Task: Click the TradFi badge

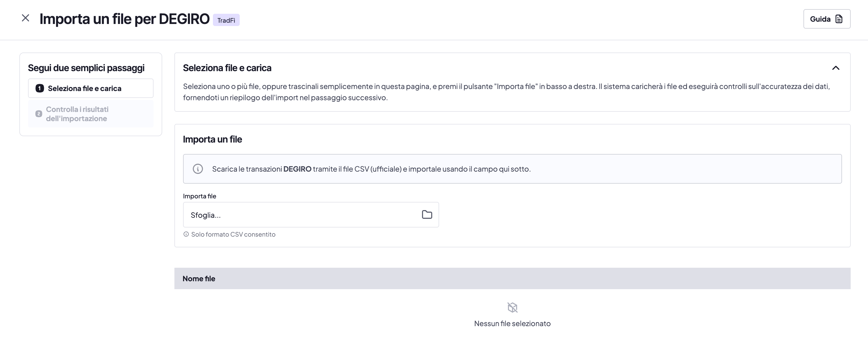Action: 226,20
